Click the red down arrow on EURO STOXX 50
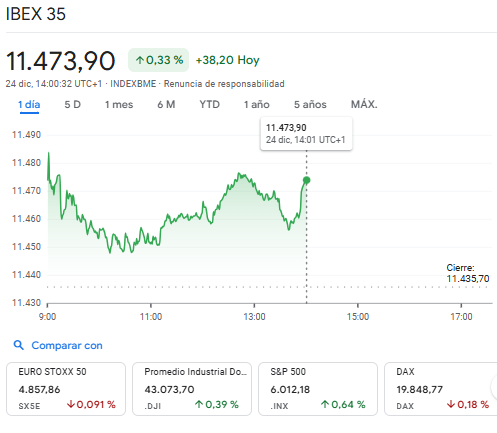Viewport: 497px width, 433px height. click(70, 404)
